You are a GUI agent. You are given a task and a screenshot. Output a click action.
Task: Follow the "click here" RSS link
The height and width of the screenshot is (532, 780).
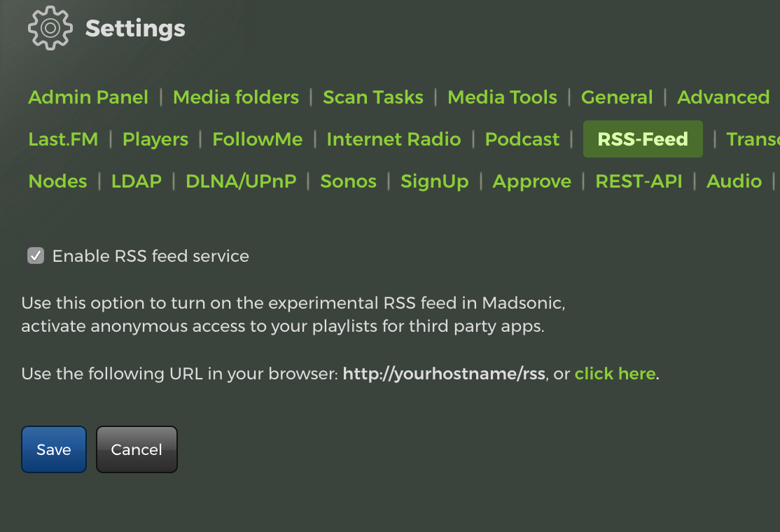click(x=615, y=374)
